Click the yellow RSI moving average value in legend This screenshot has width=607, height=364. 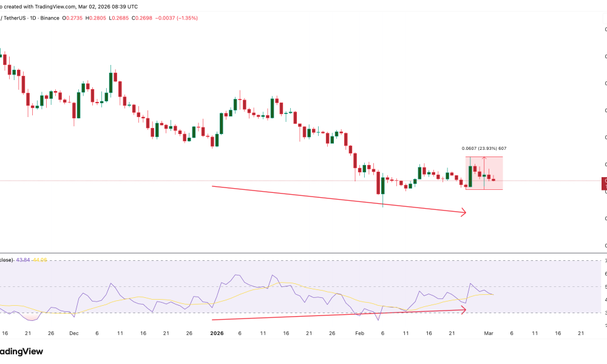(40, 260)
